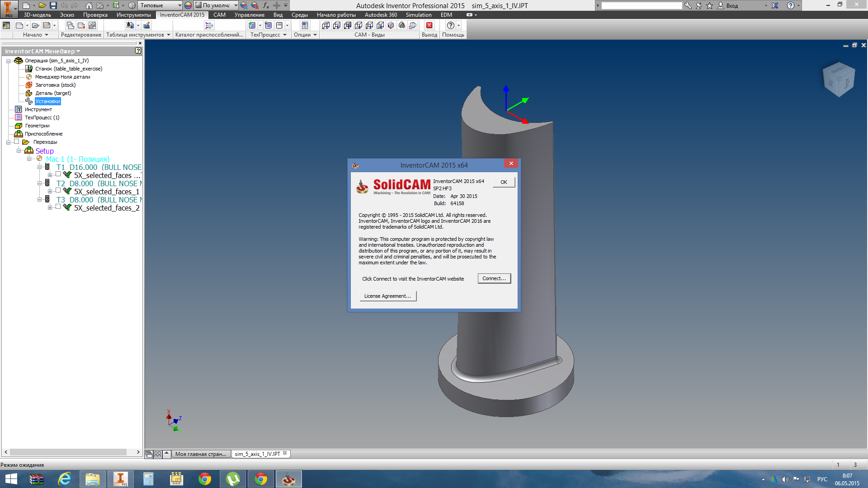Screen dimensions: 868x488
Task: Click the Заготовка stock cube icon
Action: coord(29,85)
